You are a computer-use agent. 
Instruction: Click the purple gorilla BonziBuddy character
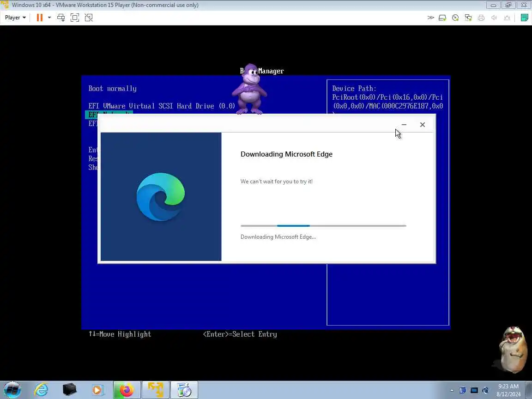click(x=249, y=89)
